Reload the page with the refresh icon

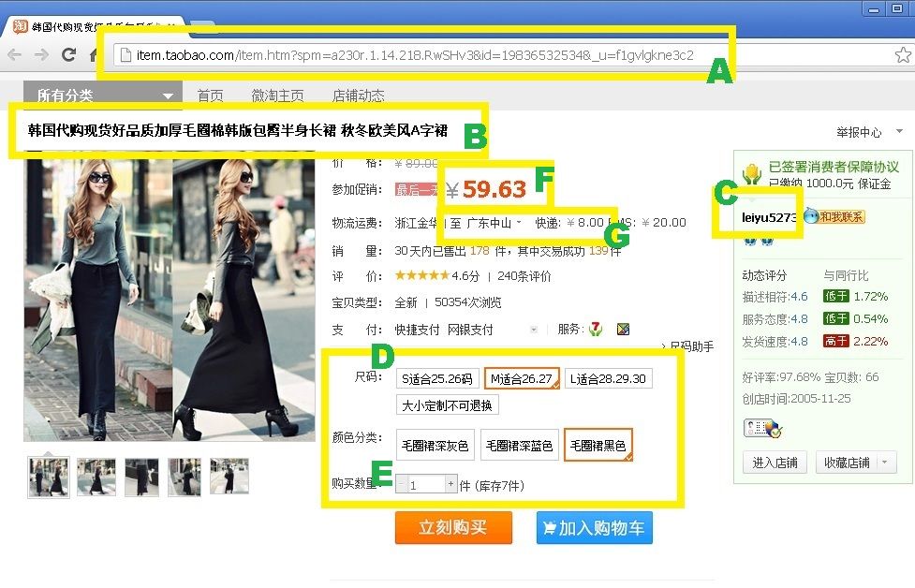coord(68,54)
